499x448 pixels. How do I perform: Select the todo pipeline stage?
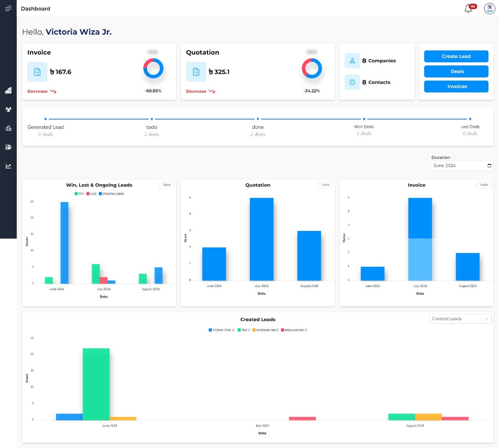tap(152, 127)
